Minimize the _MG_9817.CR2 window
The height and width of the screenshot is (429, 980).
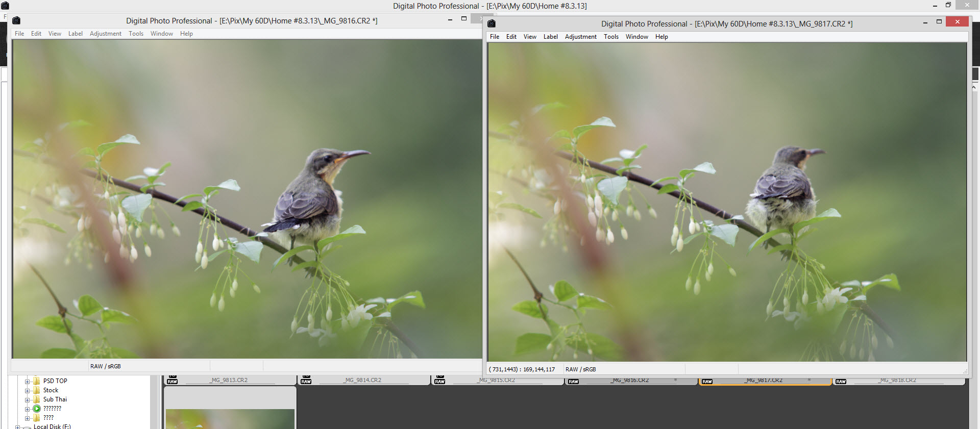point(925,22)
